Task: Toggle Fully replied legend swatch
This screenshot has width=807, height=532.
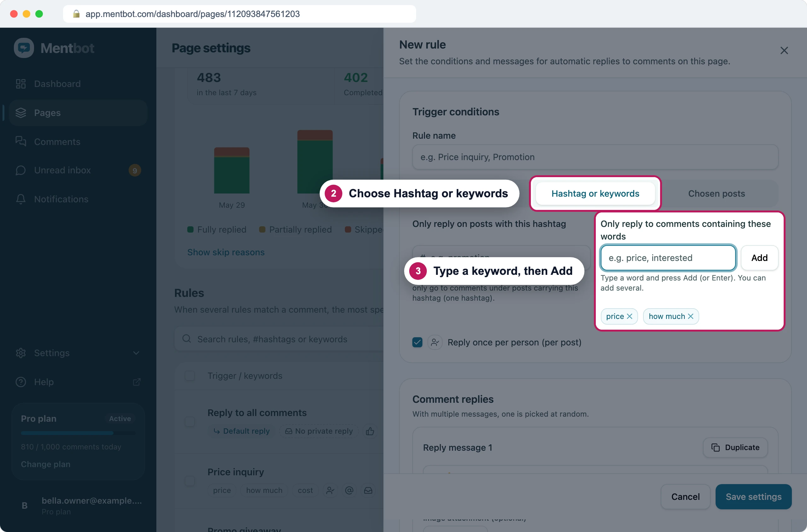Action: [190, 230]
